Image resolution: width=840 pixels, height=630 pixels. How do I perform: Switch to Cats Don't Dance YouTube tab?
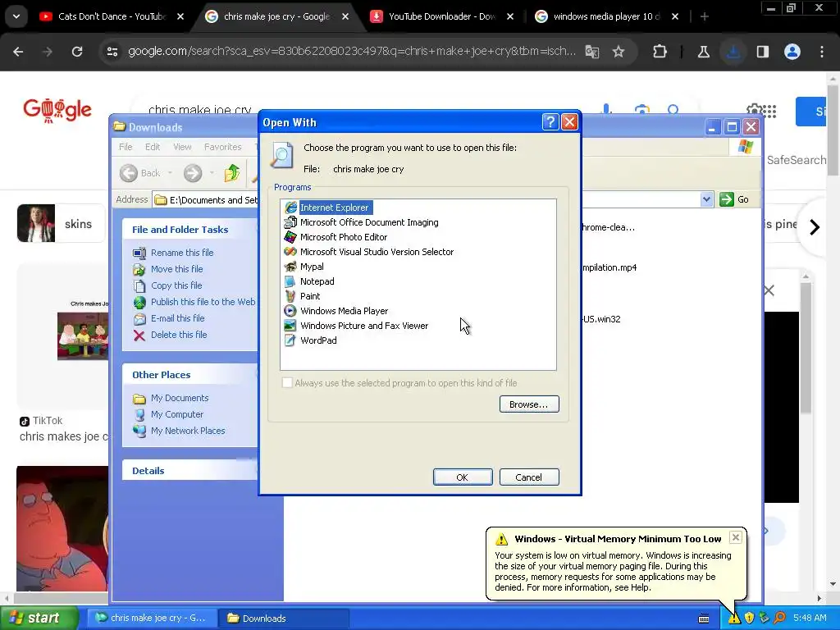pos(112,16)
